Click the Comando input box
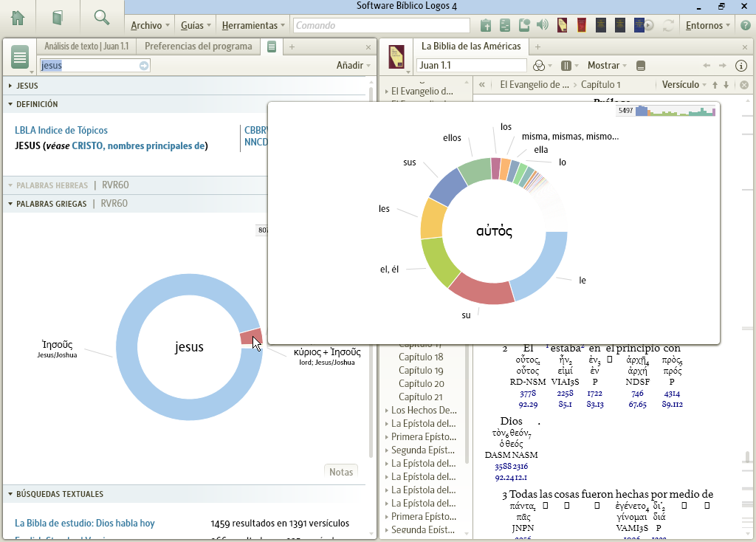 382,25
